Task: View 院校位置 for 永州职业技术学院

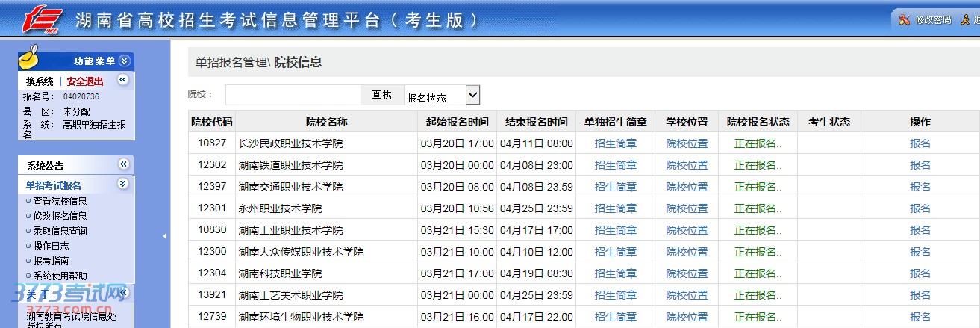Action: [x=687, y=208]
